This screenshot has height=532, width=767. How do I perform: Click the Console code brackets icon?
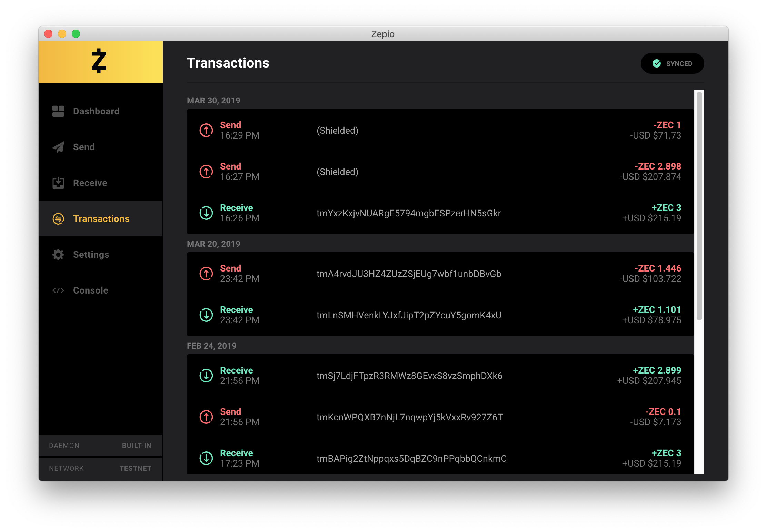point(58,290)
